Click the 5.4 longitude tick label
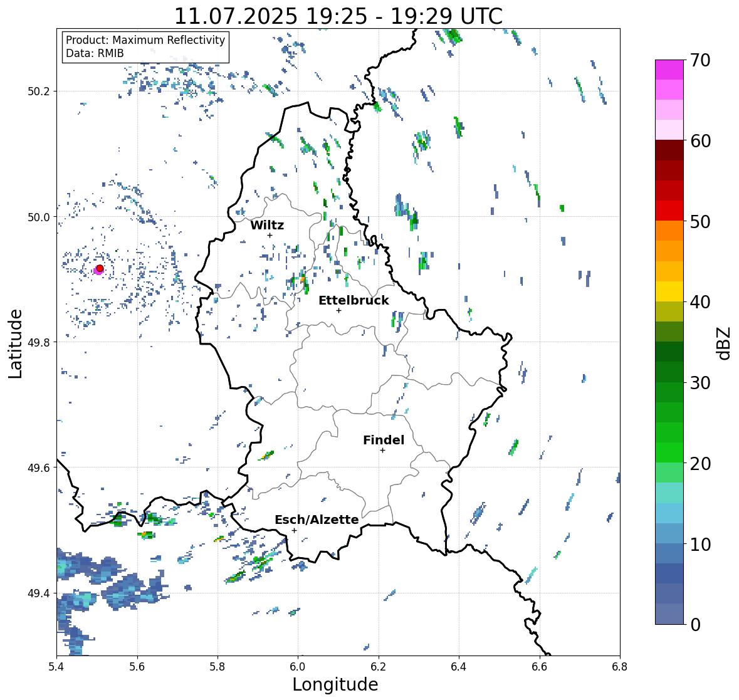Image resolution: width=739 pixels, height=700 pixels. click(56, 666)
